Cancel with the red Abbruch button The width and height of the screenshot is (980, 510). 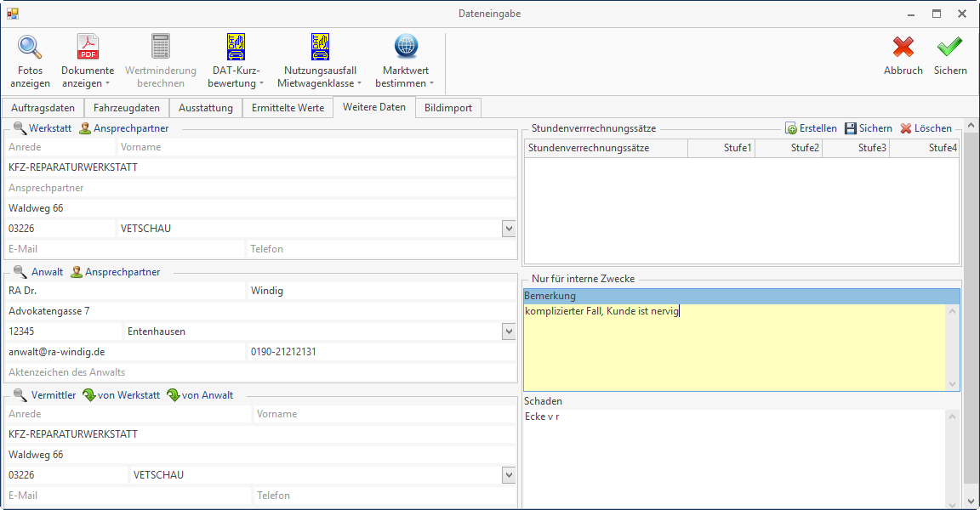pyautogui.click(x=903, y=55)
